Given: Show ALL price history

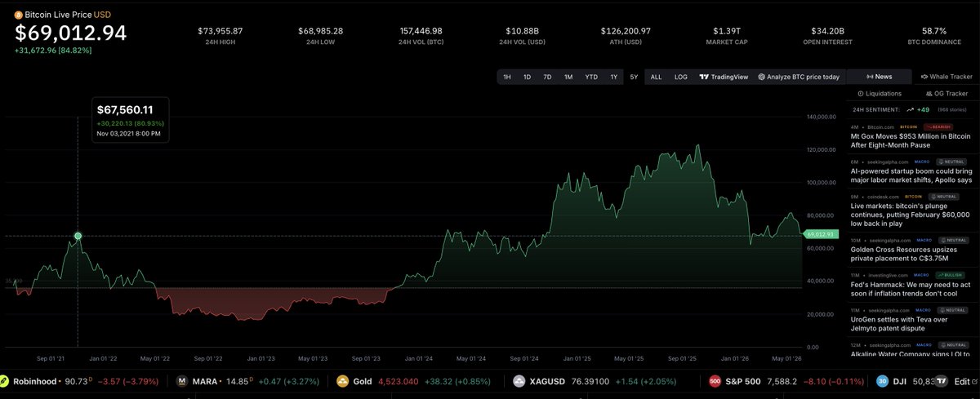Looking at the screenshot, I should [656, 77].
